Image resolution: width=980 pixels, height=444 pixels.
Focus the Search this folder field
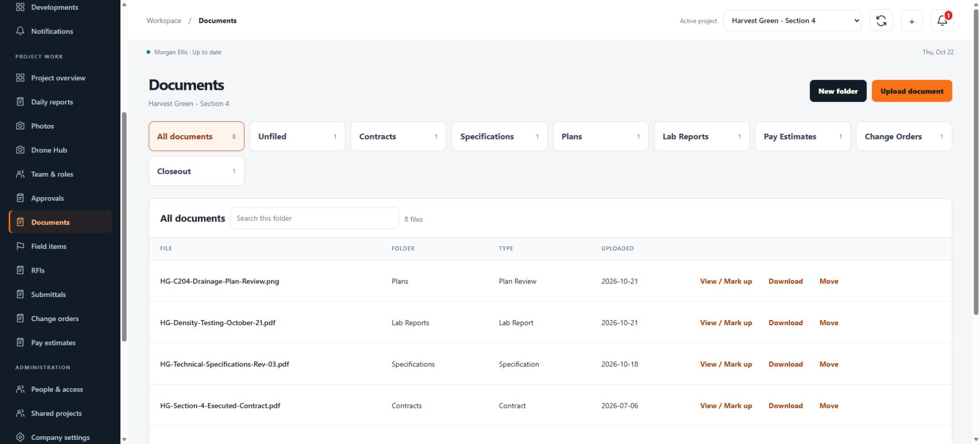click(x=315, y=218)
